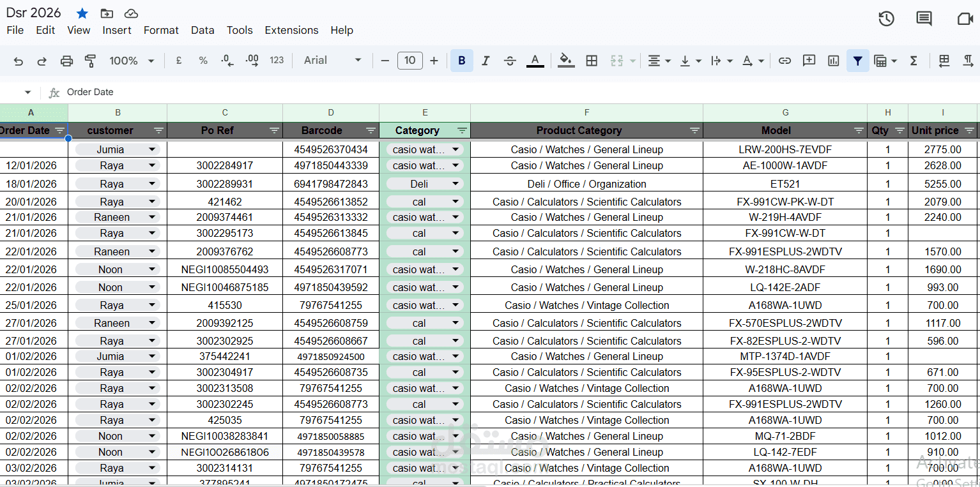The width and height of the screenshot is (980, 487).
Task: Open vertical align dropdown
Action: (x=691, y=61)
